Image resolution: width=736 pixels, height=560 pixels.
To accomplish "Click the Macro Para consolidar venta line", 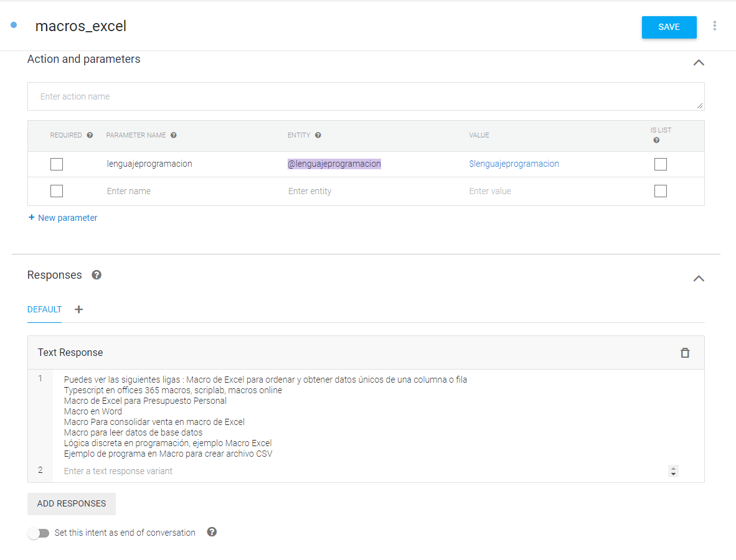I will click(x=154, y=422).
